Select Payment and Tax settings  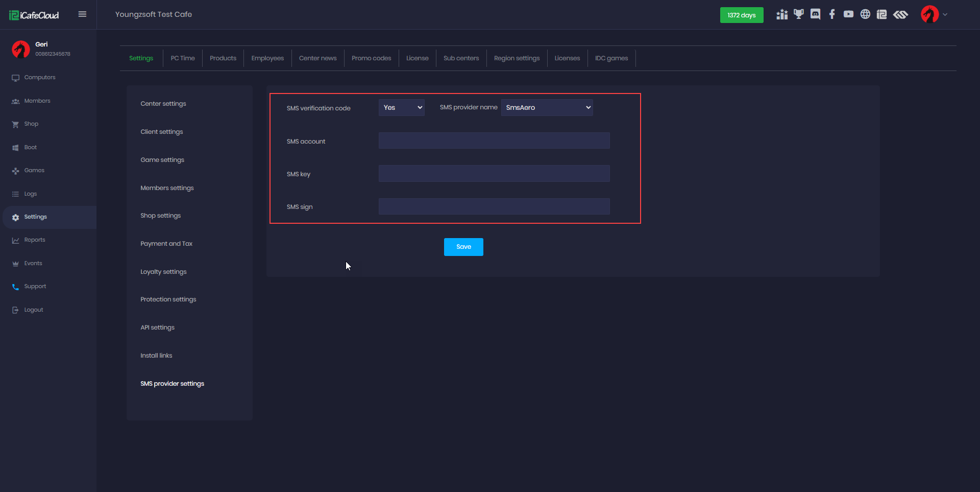pos(166,244)
